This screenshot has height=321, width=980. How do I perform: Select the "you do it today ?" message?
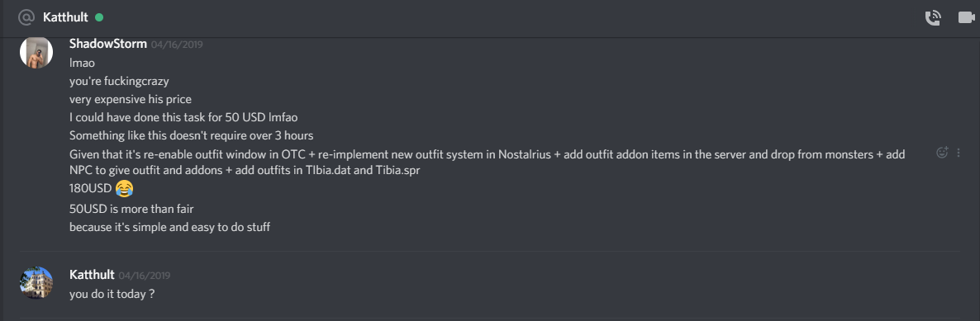point(112,294)
